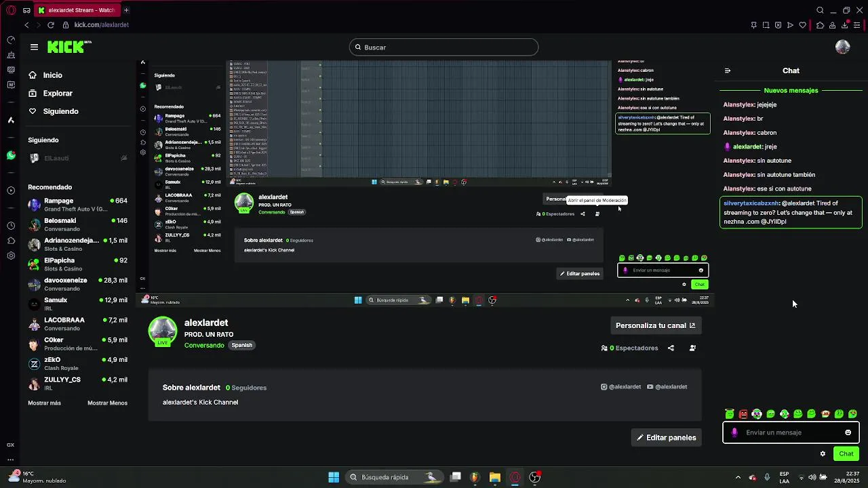Open the ad blocker shield icon
Viewport: 868px width, 488px height.
pos(778,25)
